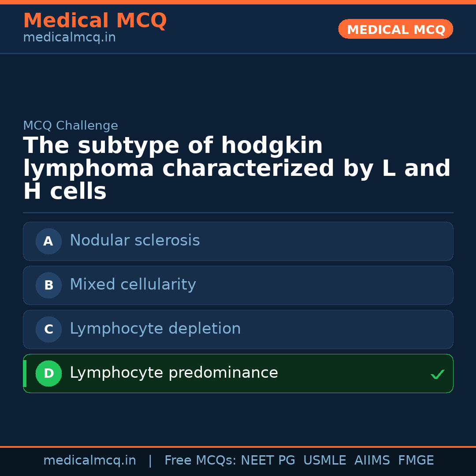
Task: Open the medicalmcq.in link under the logo
Action: 69,37
